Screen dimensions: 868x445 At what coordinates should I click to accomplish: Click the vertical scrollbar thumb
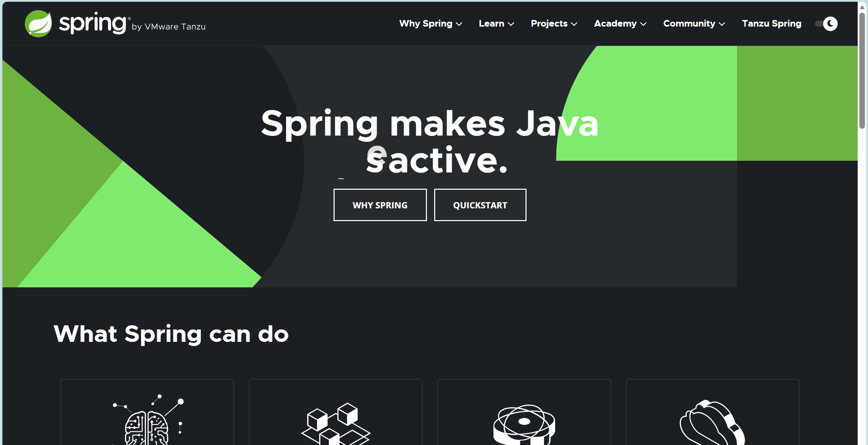(862, 69)
